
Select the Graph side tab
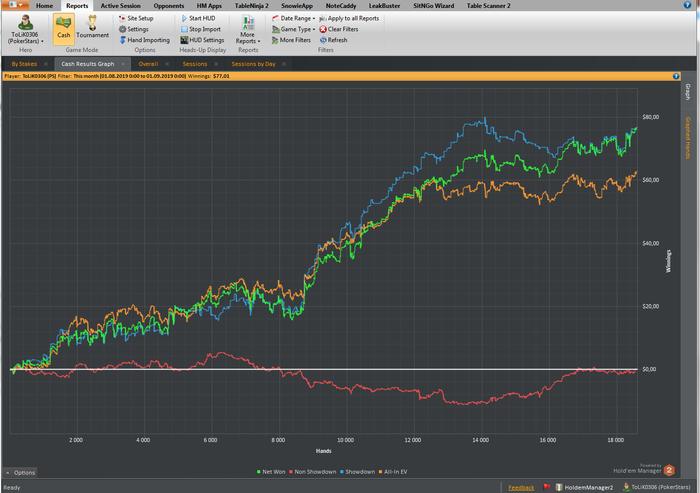(688, 92)
